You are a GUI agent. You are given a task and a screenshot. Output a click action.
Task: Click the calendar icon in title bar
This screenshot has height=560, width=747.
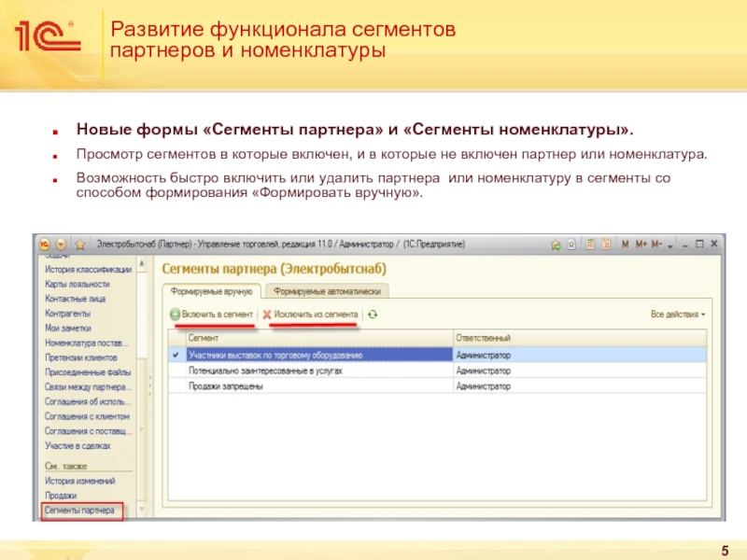tap(608, 245)
